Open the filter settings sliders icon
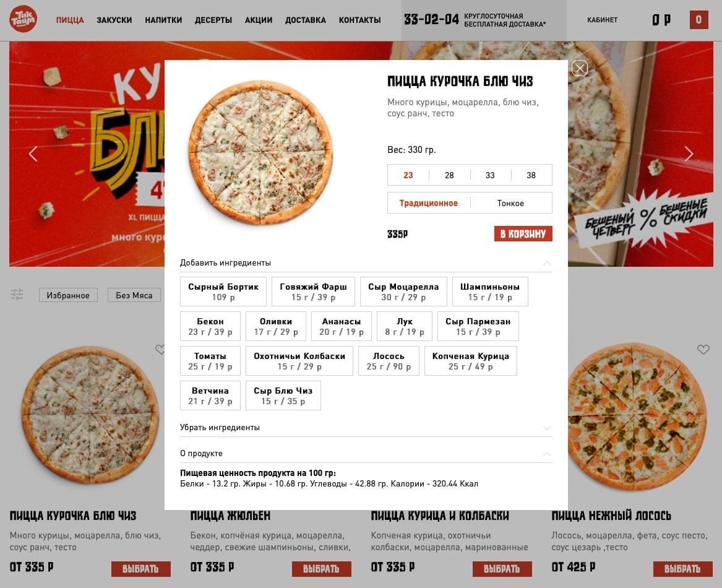 (17, 295)
